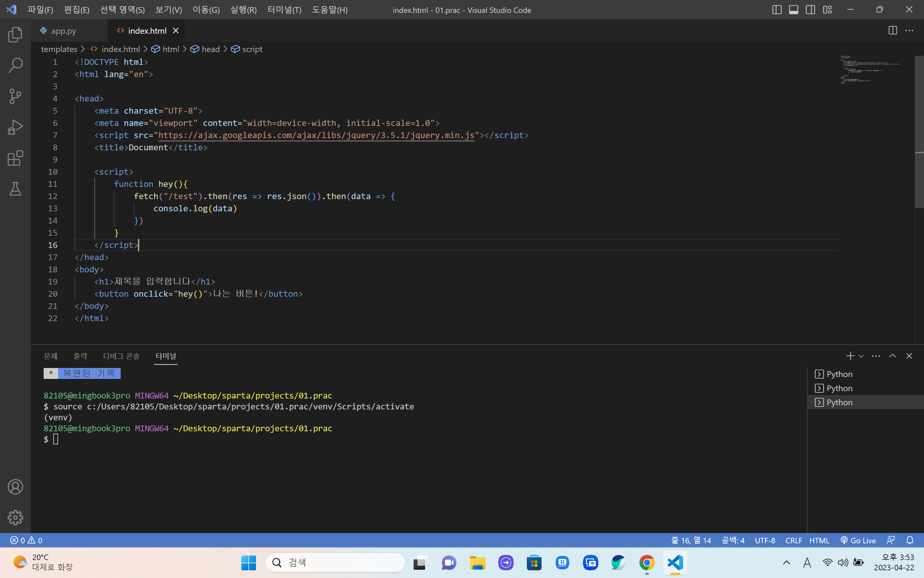This screenshot has width=924, height=578.
Task: Toggle the secondary side bar layout icon
Action: point(810,10)
